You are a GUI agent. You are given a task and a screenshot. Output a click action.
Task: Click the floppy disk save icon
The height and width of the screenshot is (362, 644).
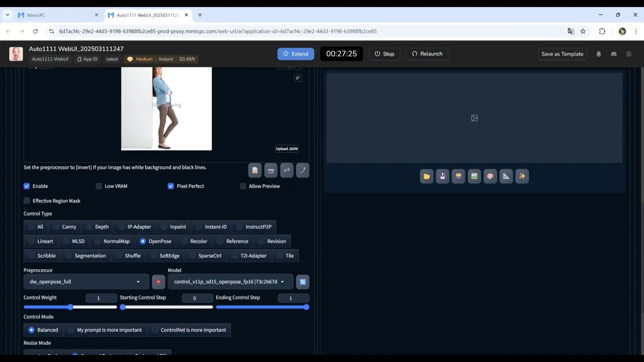coord(442,176)
